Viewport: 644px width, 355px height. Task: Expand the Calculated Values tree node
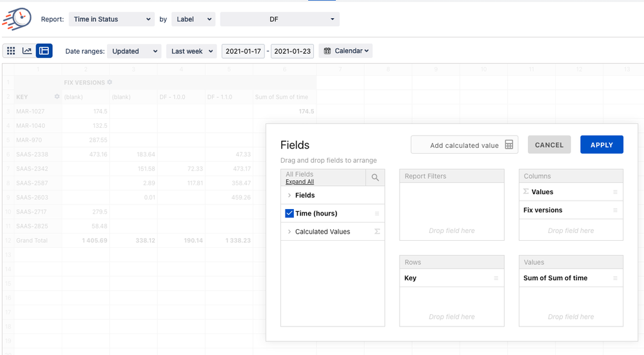289,232
